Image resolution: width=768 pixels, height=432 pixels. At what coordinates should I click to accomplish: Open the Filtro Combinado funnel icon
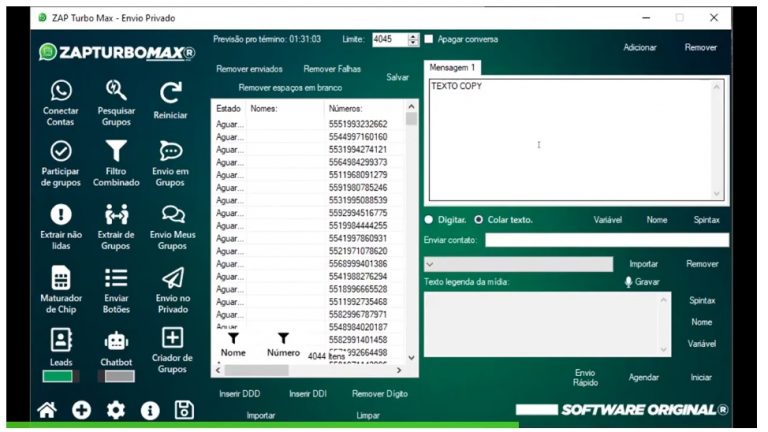coord(116,151)
